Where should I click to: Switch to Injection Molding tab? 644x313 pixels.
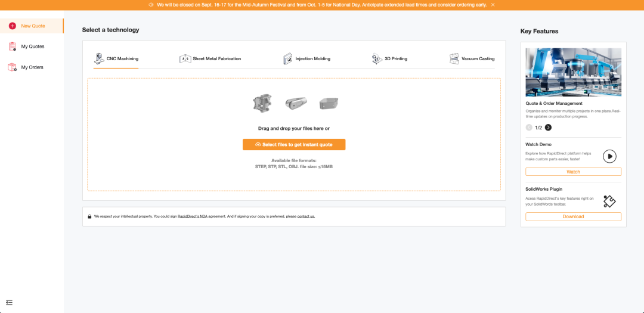(307, 59)
